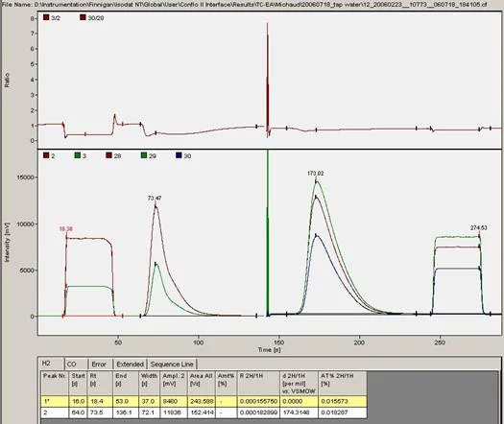Click the 30/28 ratio legend swatch
Image resolution: width=504 pixels, height=424 pixels.
point(84,17)
